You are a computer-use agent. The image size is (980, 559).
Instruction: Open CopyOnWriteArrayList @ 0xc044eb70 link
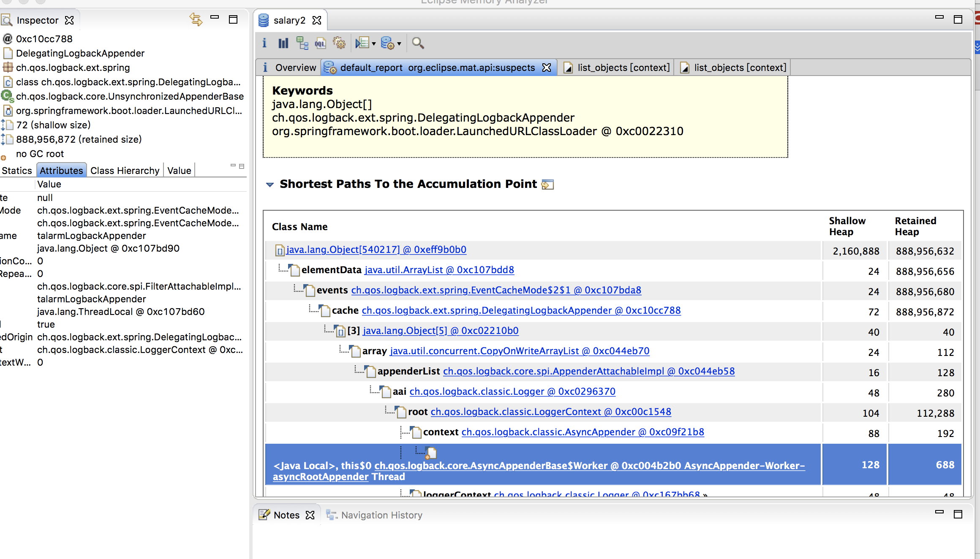tap(520, 351)
